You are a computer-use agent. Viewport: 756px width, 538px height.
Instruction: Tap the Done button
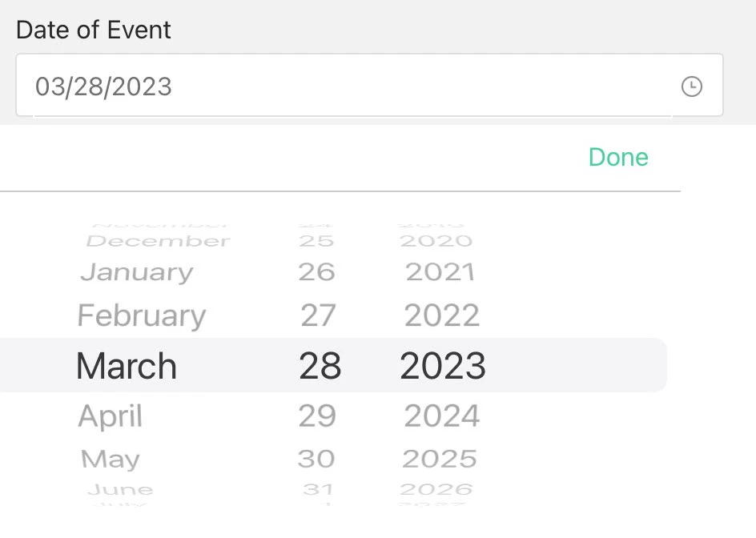click(618, 157)
